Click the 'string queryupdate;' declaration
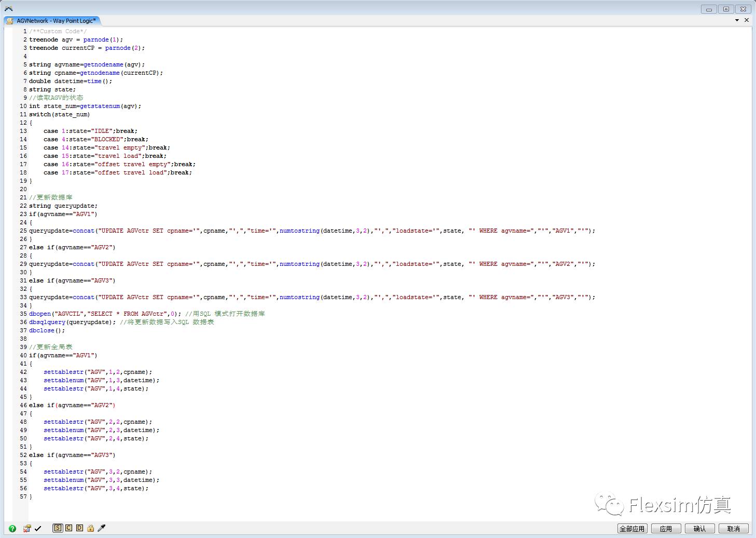Image resolution: width=756 pixels, height=538 pixels. tap(63, 206)
